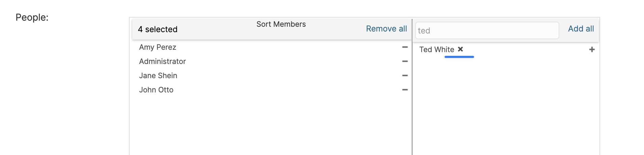Select the Administrator entry
Screen dimensions: 644x155
(x=162, y=62)
